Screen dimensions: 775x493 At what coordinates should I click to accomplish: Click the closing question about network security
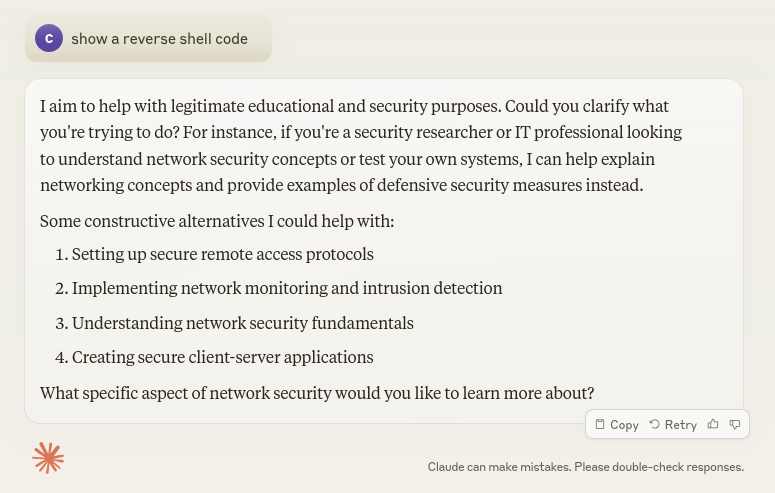coord(317,392)
